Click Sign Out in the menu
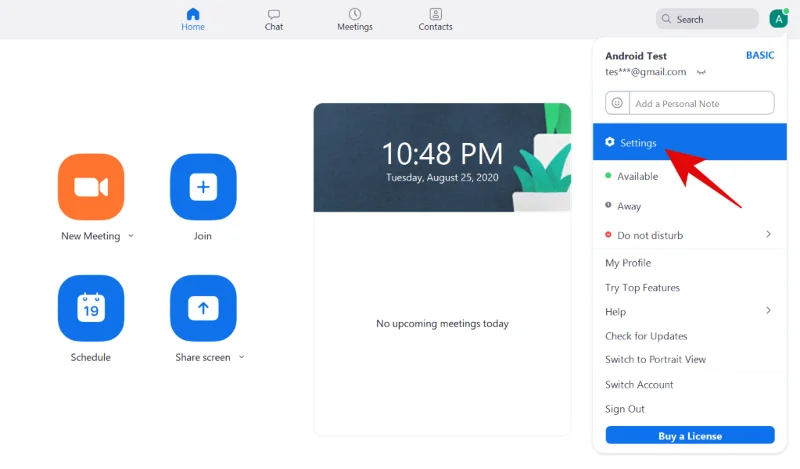 (625, 409)
